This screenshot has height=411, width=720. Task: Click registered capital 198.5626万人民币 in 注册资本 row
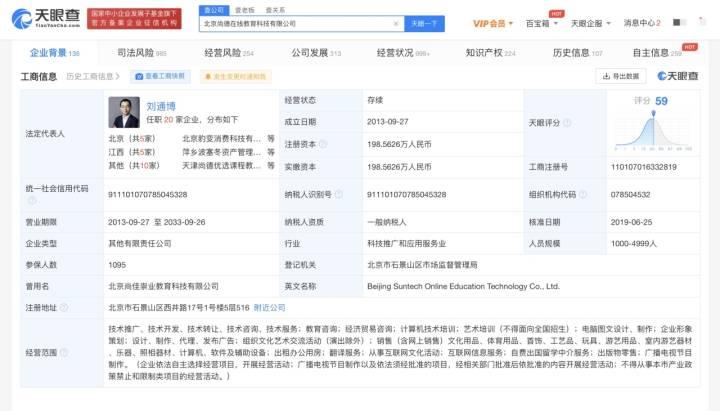pos(399,144)
